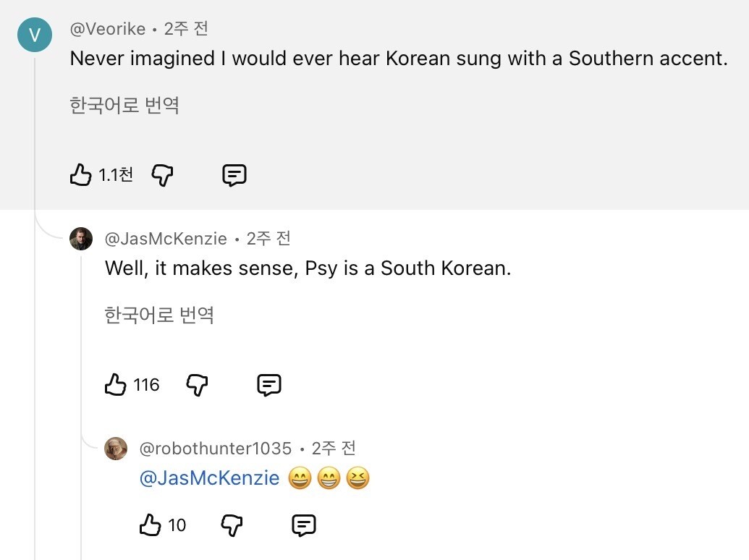Image resolution: width=749 pixels, height=560 pixels.
Task: Click the 2주 전 timestamp on @Veorike's comment
Action: 186,30
